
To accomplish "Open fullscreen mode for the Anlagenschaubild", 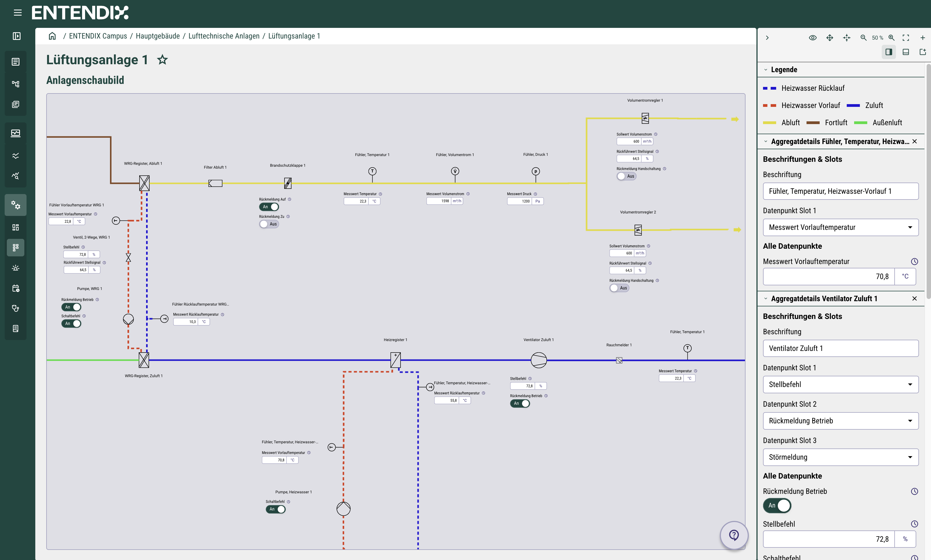I will pos(906,37).
